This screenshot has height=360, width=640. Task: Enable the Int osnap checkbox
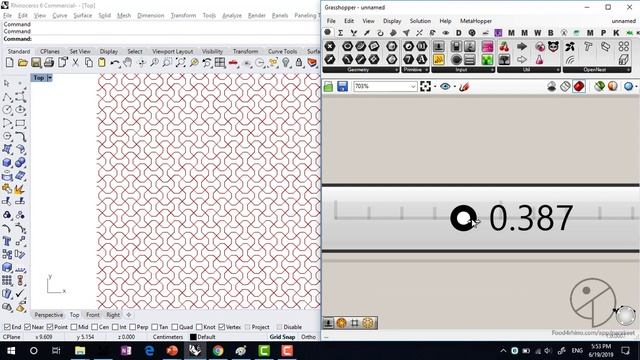(115, 327)
